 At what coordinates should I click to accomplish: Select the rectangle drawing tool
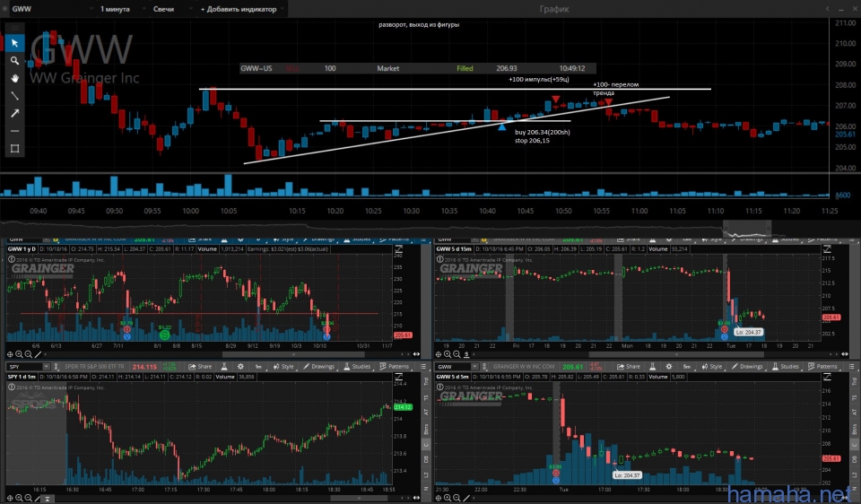pos(15,148)
